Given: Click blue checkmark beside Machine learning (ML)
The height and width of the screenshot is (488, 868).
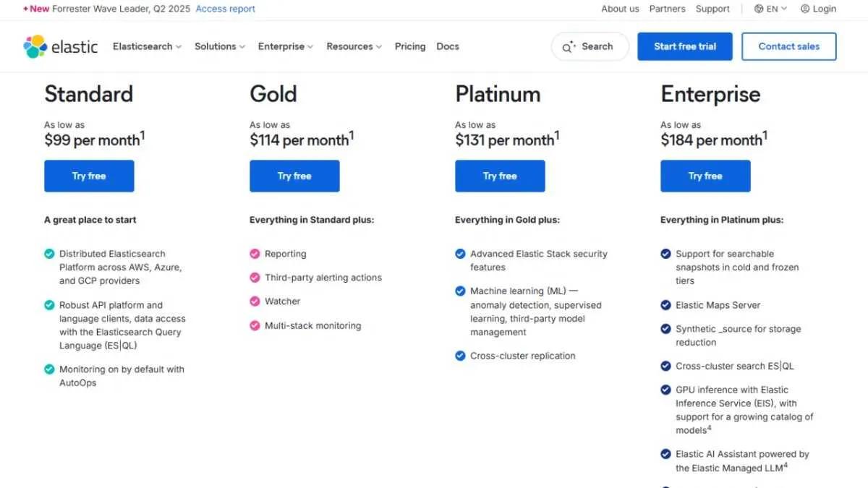Looking at the screenshot, I should coord(460,291).
